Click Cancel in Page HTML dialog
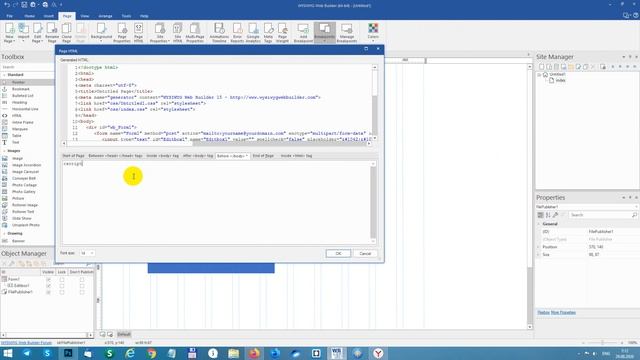Screen dimensions: 640x360 [365, 253]
